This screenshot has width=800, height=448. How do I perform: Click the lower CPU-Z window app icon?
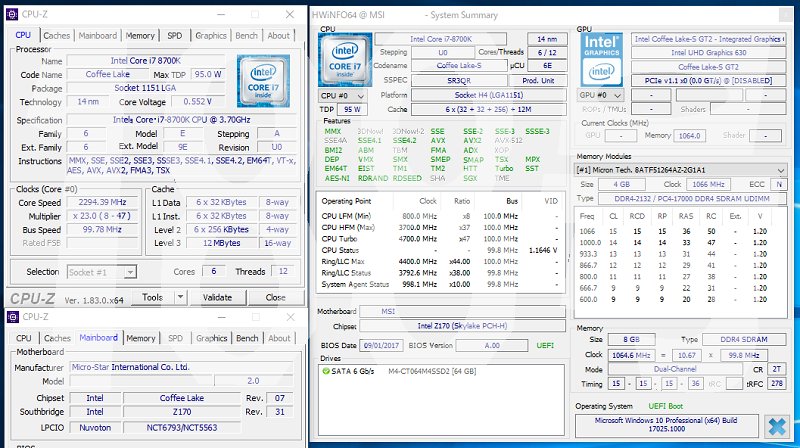coord(12,317)
